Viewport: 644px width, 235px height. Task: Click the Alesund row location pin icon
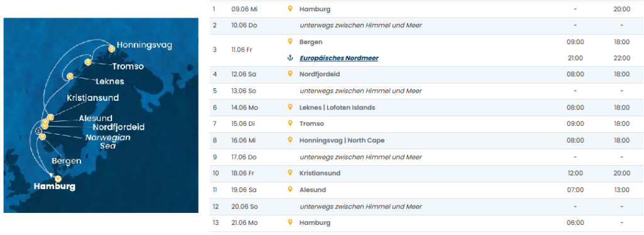click(x=290, y=190)
